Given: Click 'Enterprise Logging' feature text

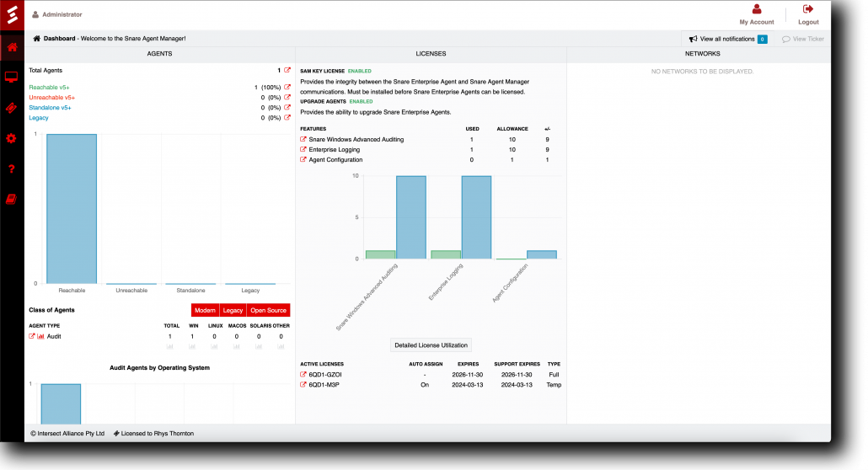Looking at the screenshot, I should (x=335, y=149).
